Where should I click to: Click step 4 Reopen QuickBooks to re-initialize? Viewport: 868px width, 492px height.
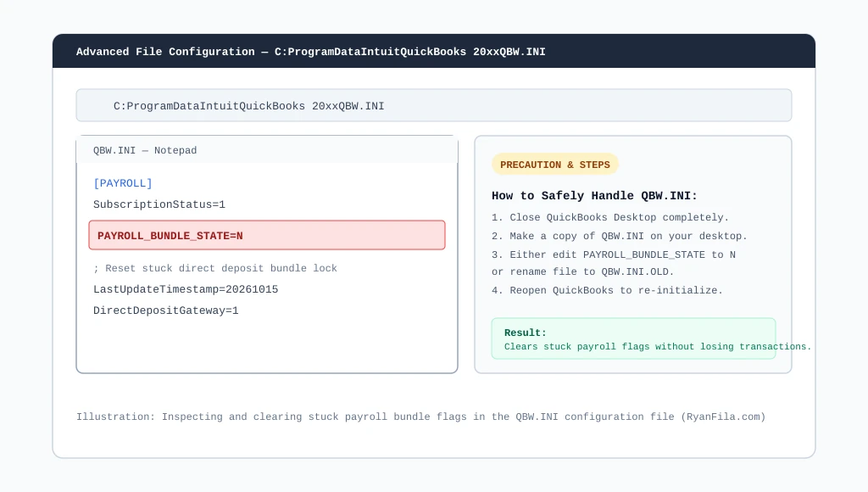point(607,290)
